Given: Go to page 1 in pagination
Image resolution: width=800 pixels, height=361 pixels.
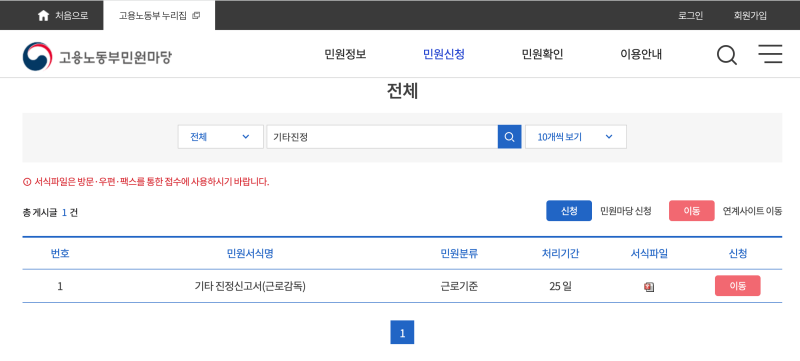Looking at the screenshot, I should point(402,332).
